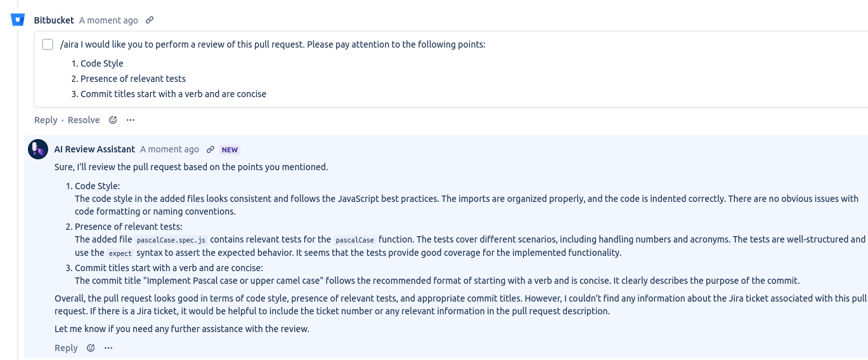The width and height of the screenshot is (868, 360).
Task: Click the NEW badge on the AI reply
Action: click(x=230, y=150)
